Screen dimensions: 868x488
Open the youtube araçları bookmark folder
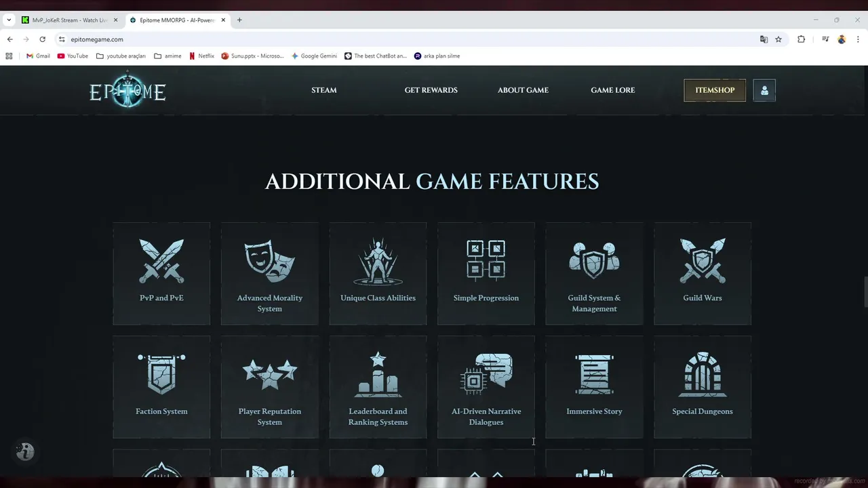[121, 56]
